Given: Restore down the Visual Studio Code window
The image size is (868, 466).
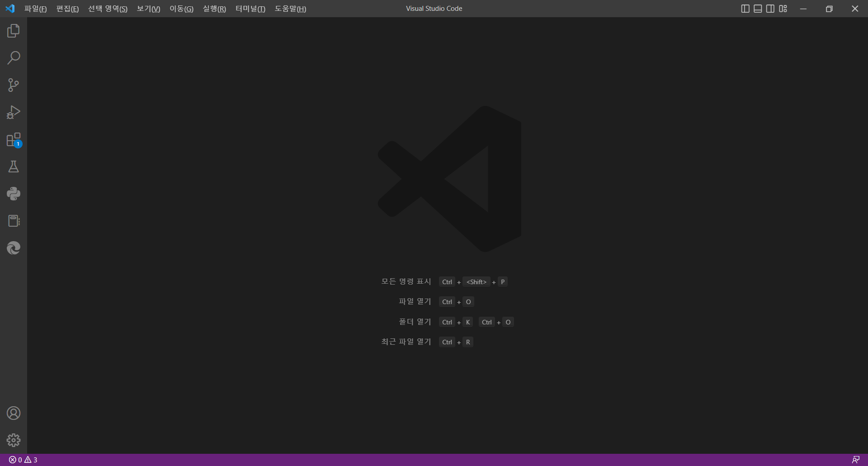Looking at the screenshot, I should coord(829,9).
